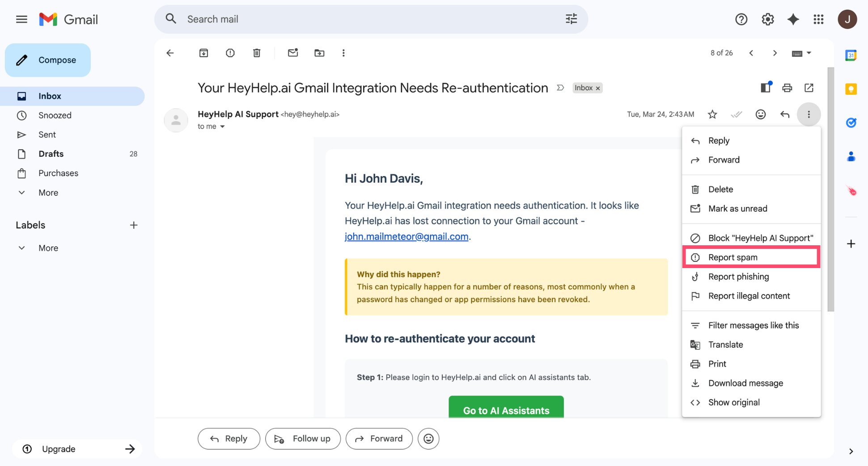Open Google Tasks side panel icon

(x=851, y=123)
